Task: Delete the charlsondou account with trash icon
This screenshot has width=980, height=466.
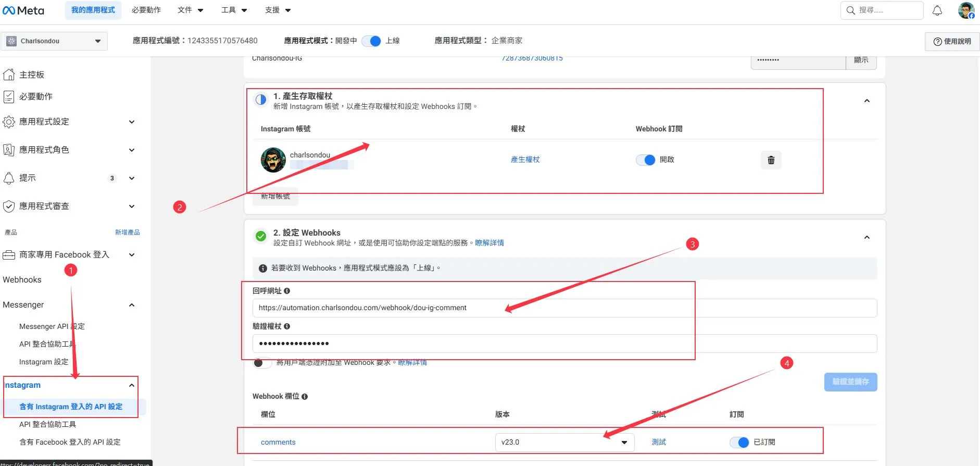Action: 771,160
